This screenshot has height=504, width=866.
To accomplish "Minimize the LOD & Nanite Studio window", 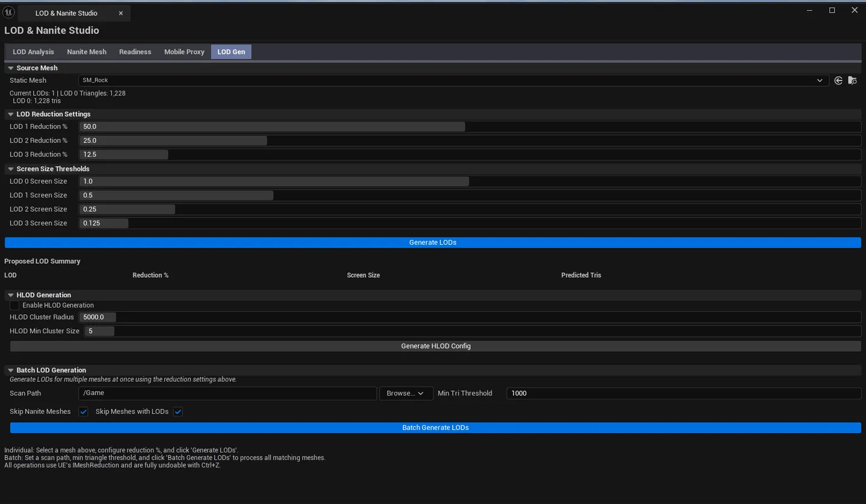I will point(809,10).
